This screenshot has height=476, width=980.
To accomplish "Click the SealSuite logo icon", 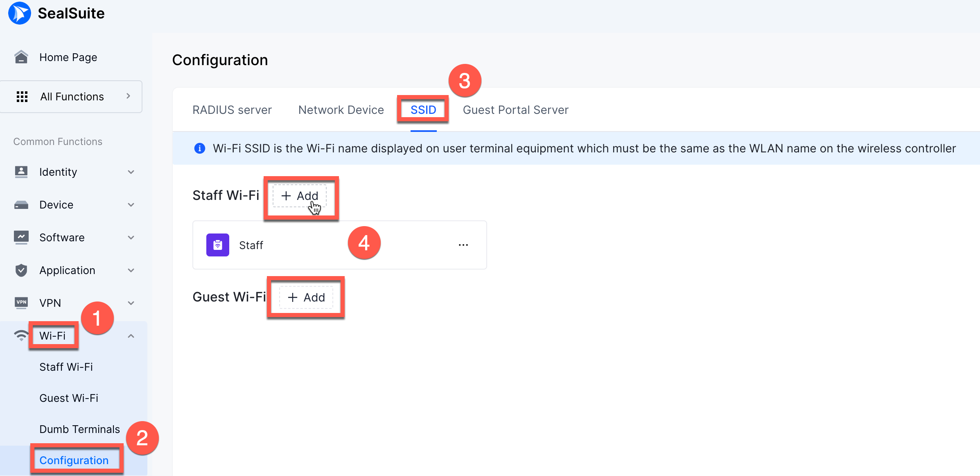I will click(x=19, y=13).
